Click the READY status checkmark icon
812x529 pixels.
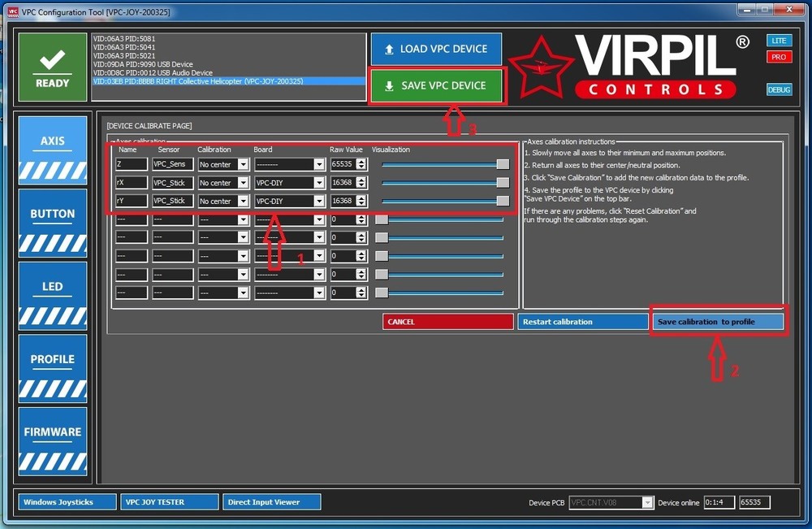point(52,59)
